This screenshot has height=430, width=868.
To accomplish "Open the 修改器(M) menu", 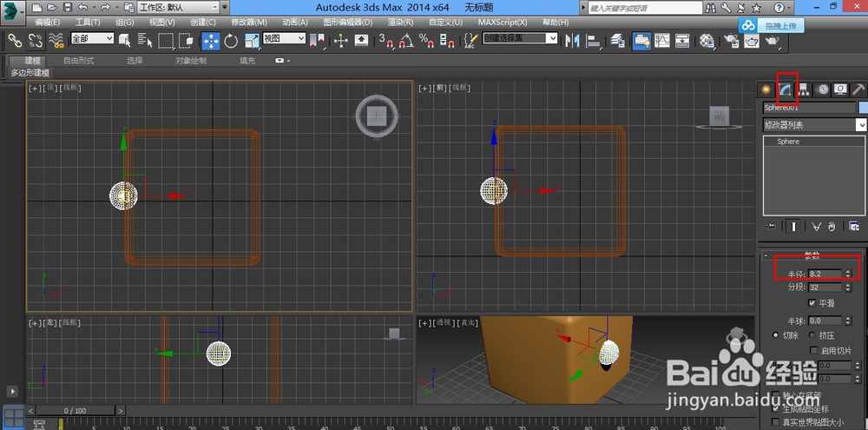I will 248,23.
